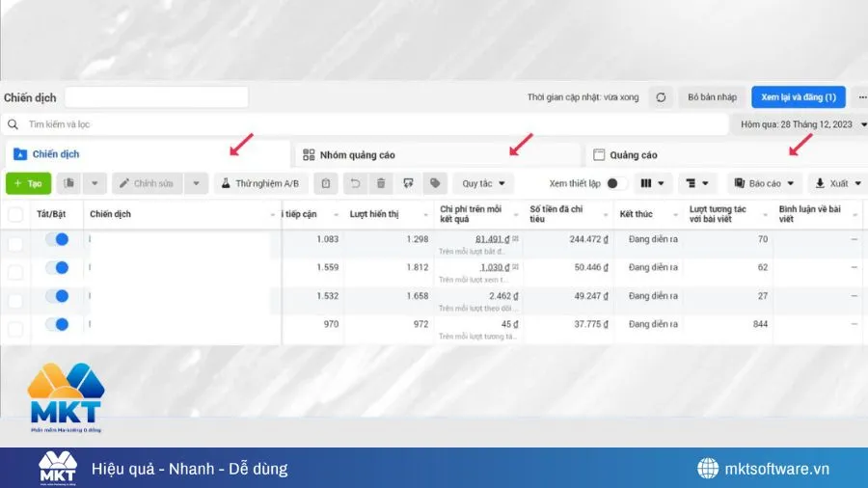
Task: Click the Xem lại và đăng button
Action: 798,97
